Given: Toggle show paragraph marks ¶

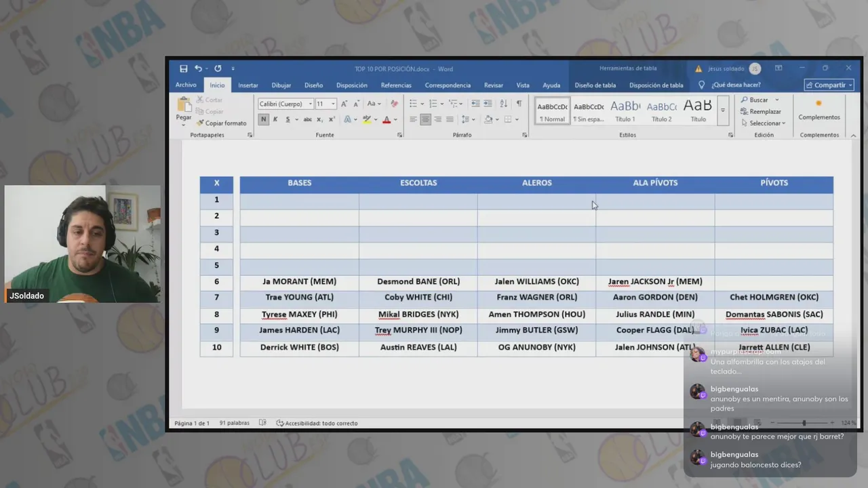Looking at the screenshot, I should click(519, 104).
